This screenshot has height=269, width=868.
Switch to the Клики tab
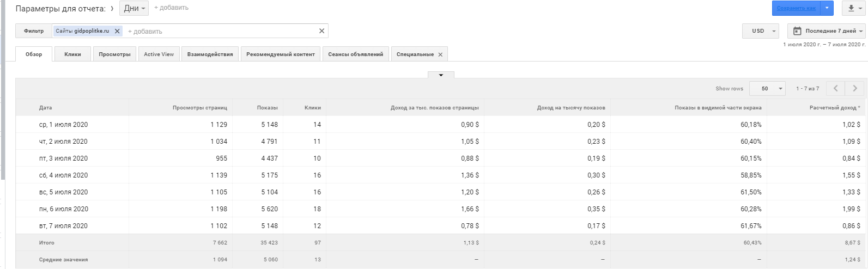click(72, 54)
